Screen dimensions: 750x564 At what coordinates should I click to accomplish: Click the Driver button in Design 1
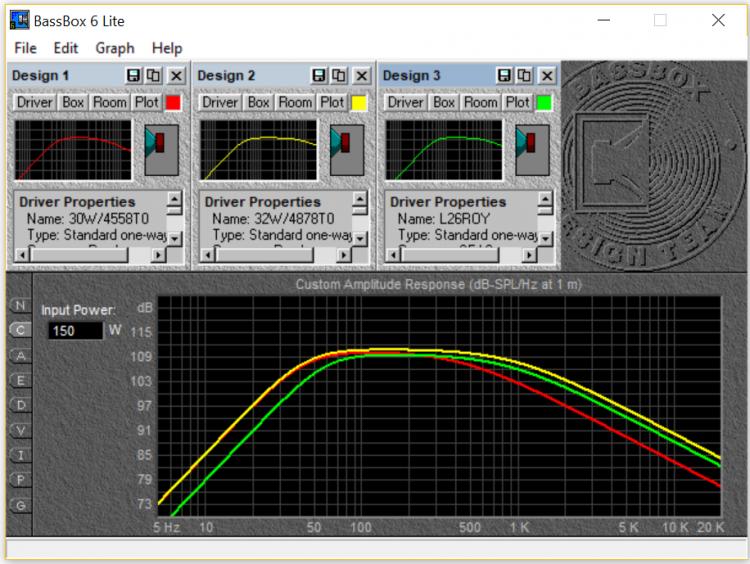coord(35,102)
